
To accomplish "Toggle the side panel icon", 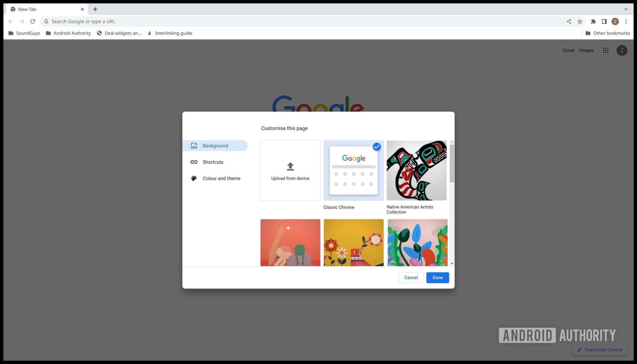I will (604, 22).
